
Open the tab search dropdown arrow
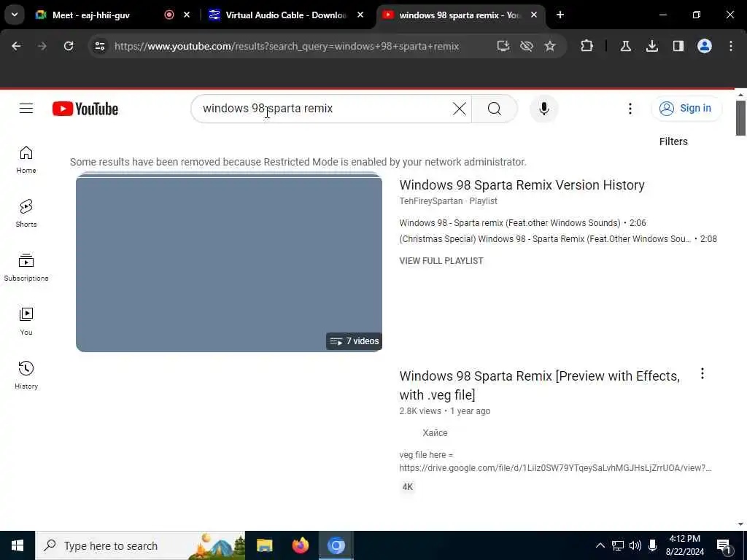coord(15,15)
